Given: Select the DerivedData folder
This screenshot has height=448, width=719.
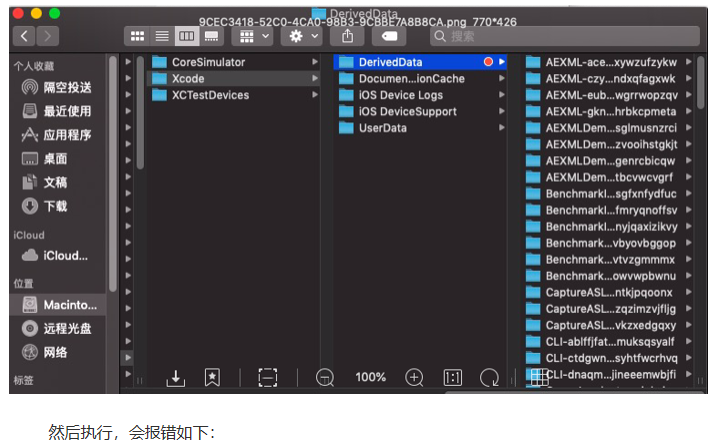Looking at the screenshot, I should click(x=420, y=62).
